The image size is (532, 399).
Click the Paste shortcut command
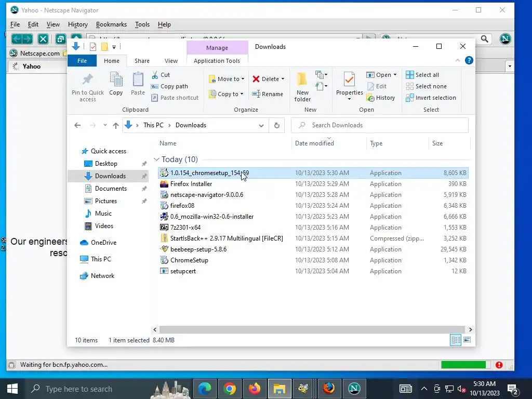(175, 98)
